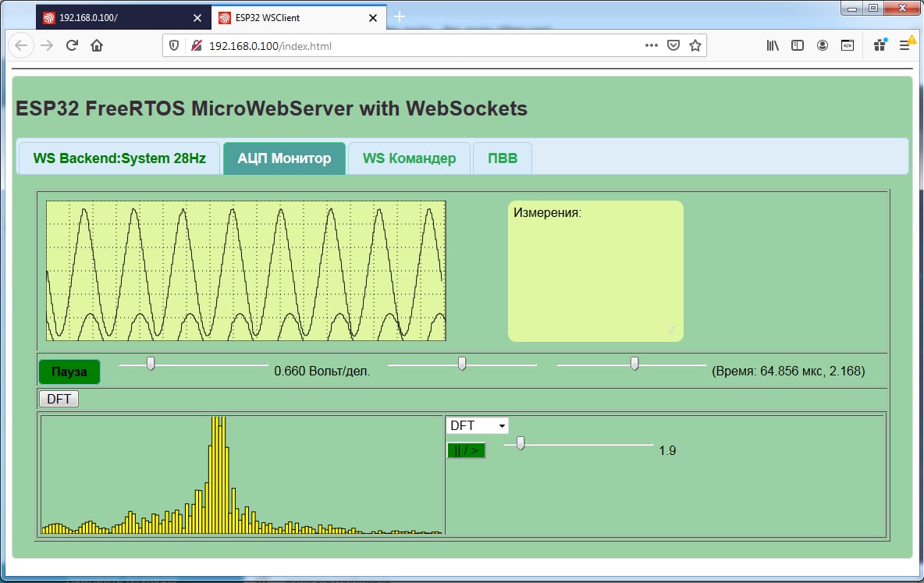
Task: Click the 0.660 Вольт/дел. readout
Action: tap(322, 371)
